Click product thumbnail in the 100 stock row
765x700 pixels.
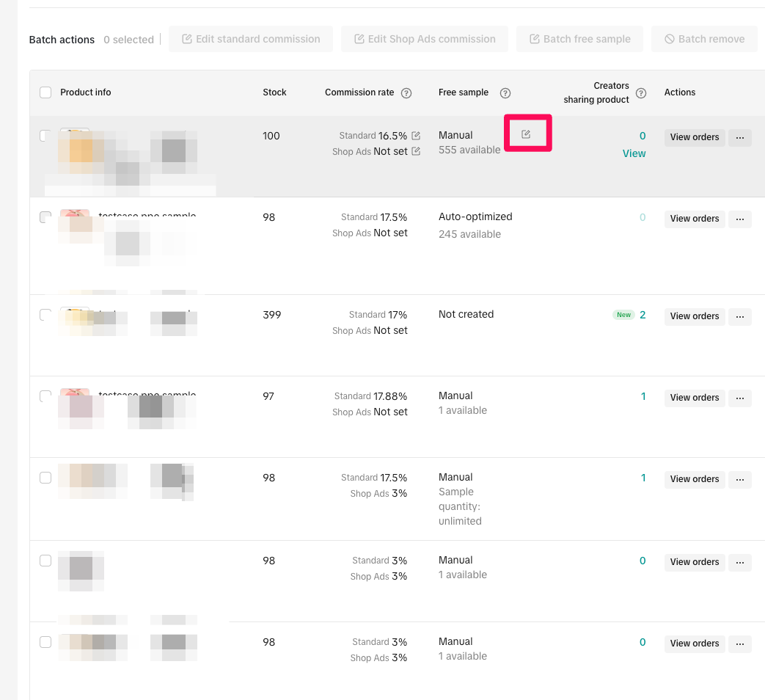pos(75,139)
